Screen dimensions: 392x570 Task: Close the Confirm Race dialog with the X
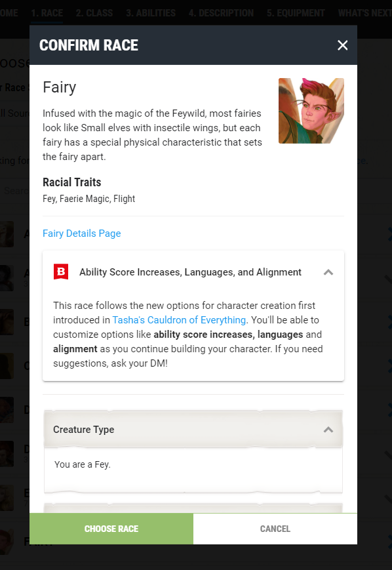tap(342, 45)
